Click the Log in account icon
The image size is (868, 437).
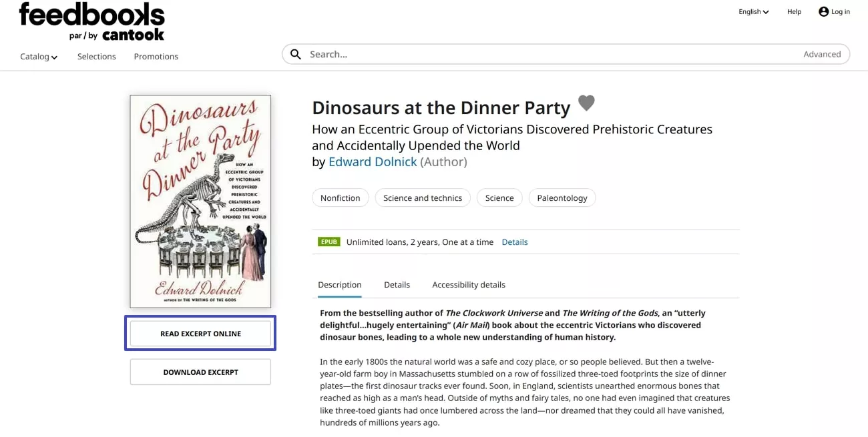(x=823, y=11)
